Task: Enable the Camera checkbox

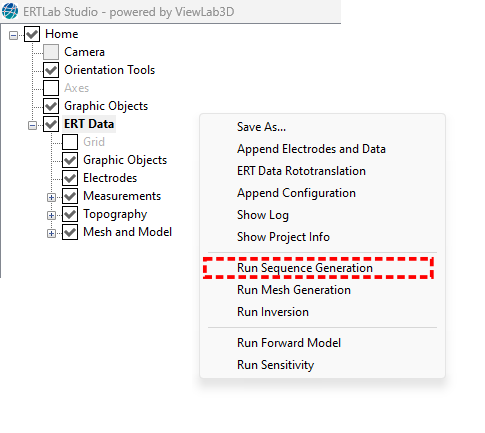Action: point(51,52)
